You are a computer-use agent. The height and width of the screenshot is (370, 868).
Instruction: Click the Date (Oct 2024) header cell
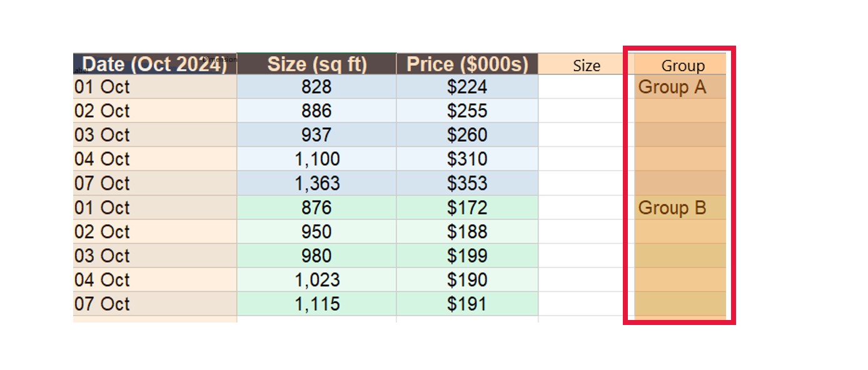154,64
